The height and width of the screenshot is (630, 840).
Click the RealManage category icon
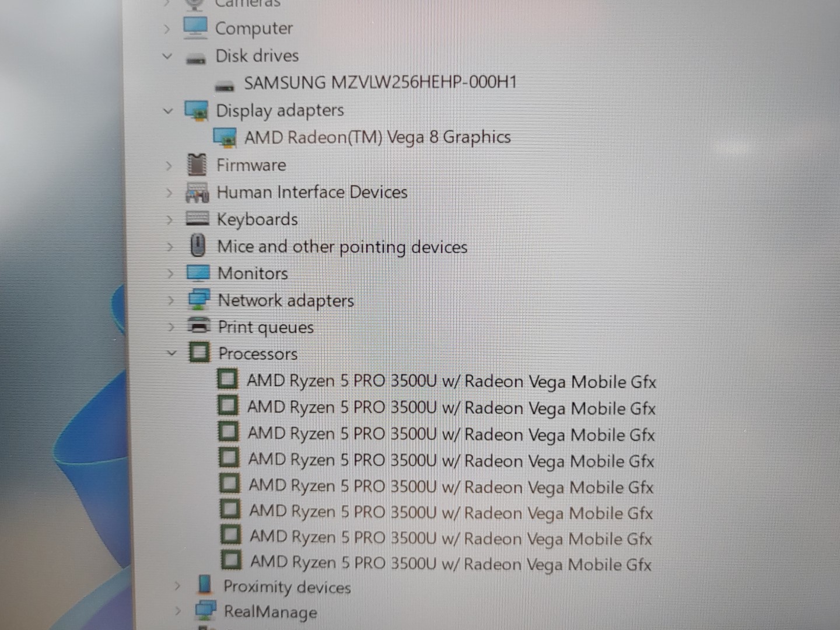click(x=206, y=610)
